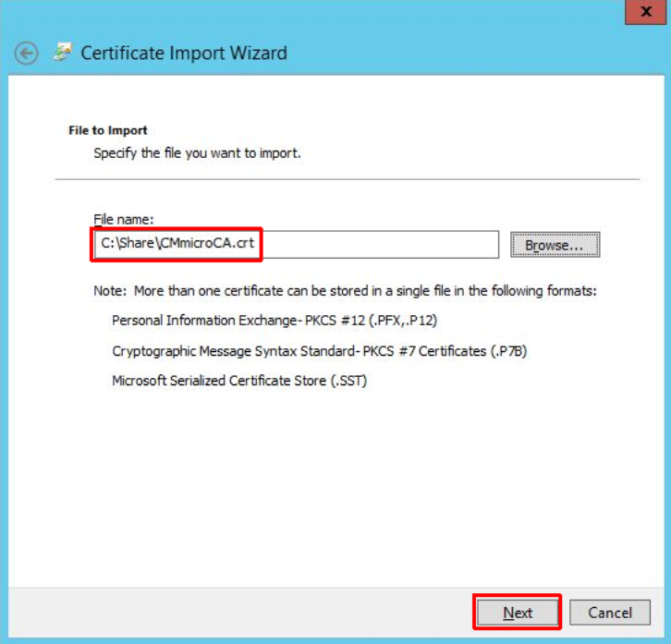The width and height of the screenshot is (671, 644).
Task: Click 'Personal Information Exchange- PKCS #12' line
Action: coord(274,321)
